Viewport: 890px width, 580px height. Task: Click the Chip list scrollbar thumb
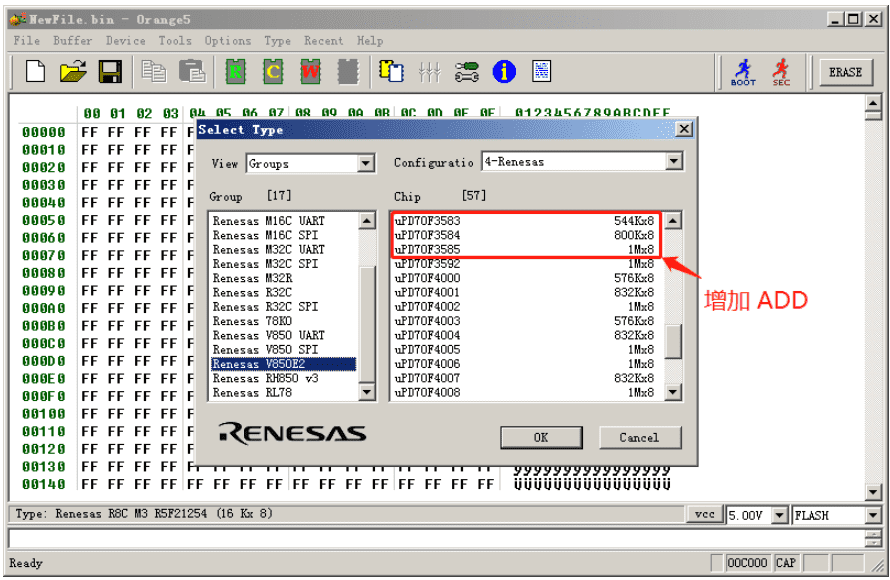click(x=673, y=342)
